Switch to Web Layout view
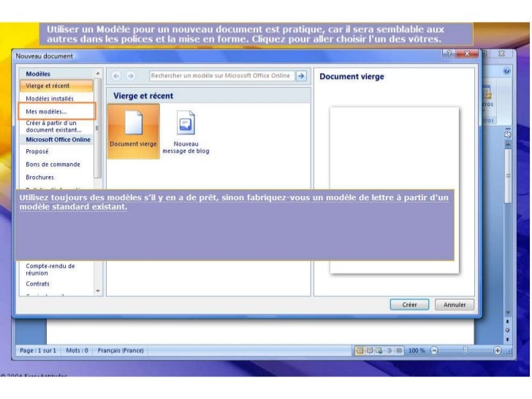This screenshot has width=532, height=399. click(379, 351)
